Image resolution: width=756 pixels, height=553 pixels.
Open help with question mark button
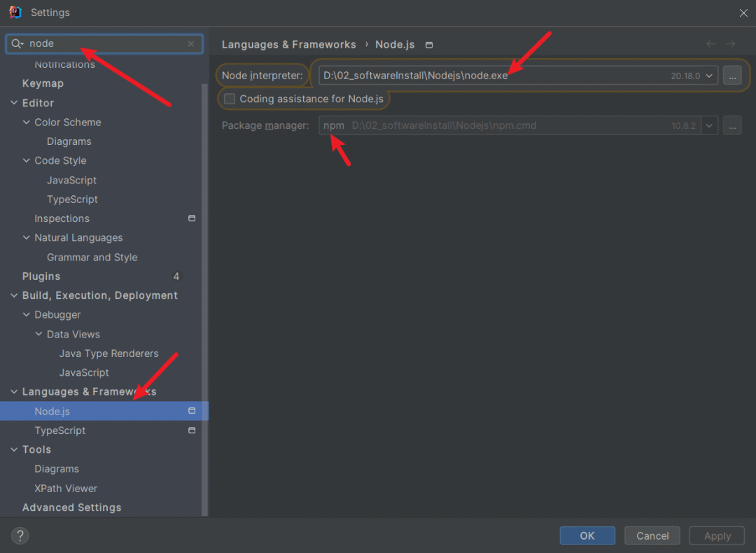(x=20, y=535)
